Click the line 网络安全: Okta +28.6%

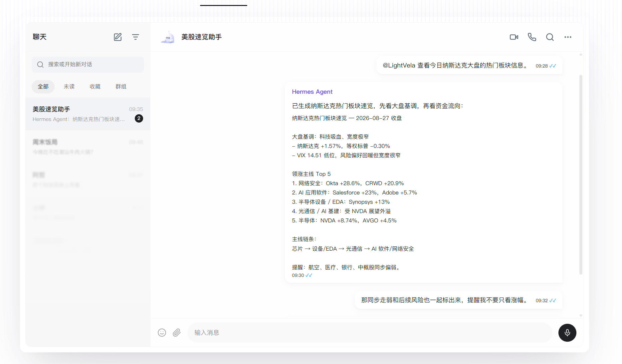[x=348, y=183]
